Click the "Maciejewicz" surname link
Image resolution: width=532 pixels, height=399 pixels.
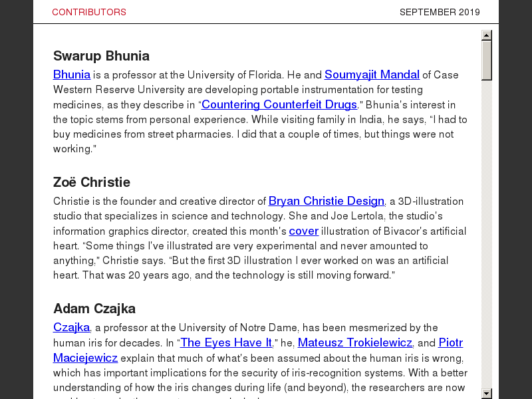85,358
